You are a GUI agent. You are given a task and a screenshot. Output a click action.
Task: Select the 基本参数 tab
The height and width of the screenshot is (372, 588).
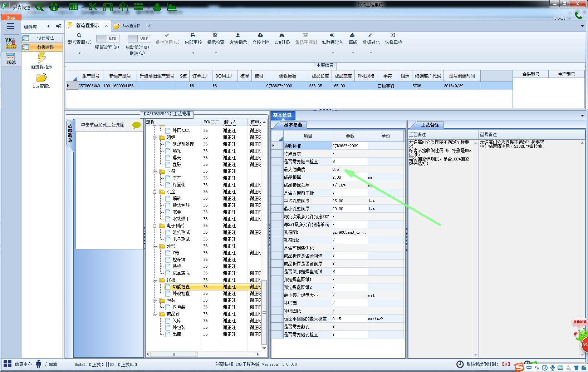tap(293, 125)
